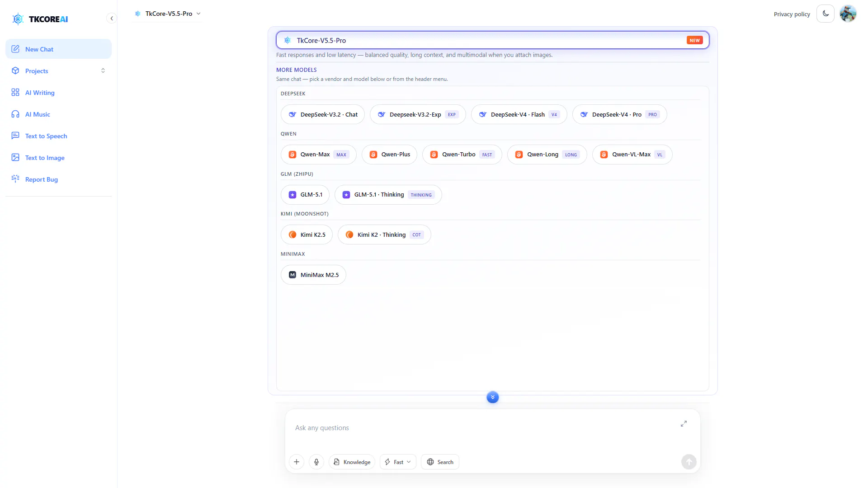Choose Qwen-VL-Max model
This screenshot has width=868, height=488.
[632, 155]
